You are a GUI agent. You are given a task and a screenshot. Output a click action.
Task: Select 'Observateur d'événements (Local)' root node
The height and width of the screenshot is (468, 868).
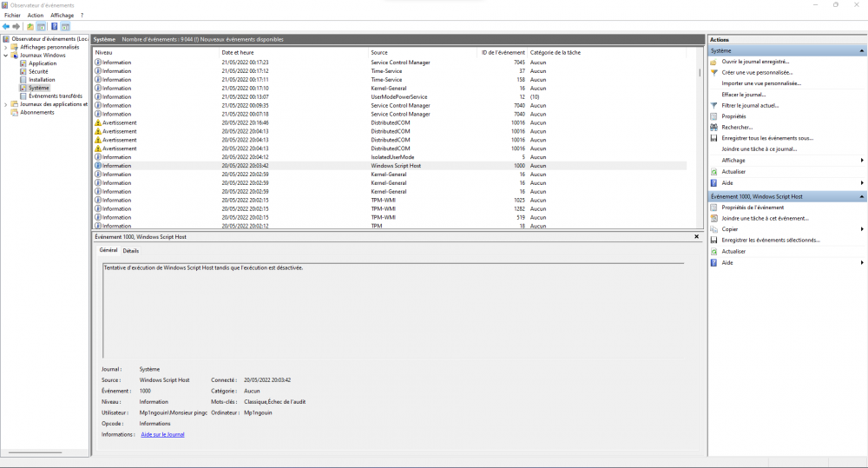49,39
